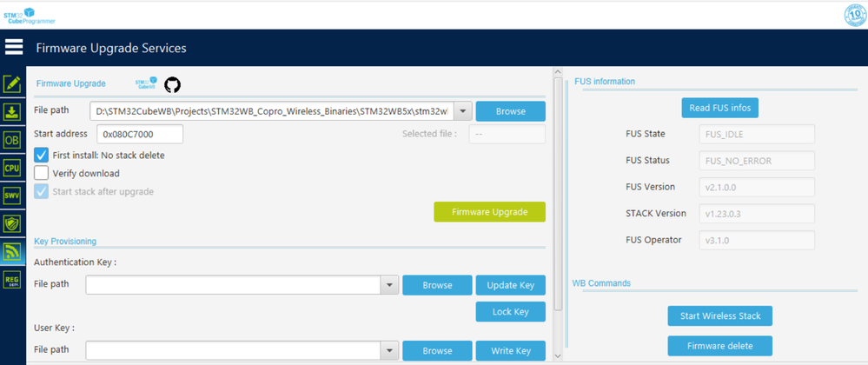The image size is (868, 365).
Task: Click the Firmware Upgrade Services title
Action: [111, 48]
